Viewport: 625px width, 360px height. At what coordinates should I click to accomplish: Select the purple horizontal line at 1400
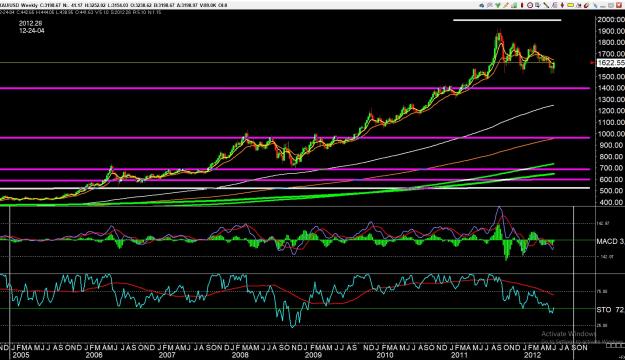(295, 88)
